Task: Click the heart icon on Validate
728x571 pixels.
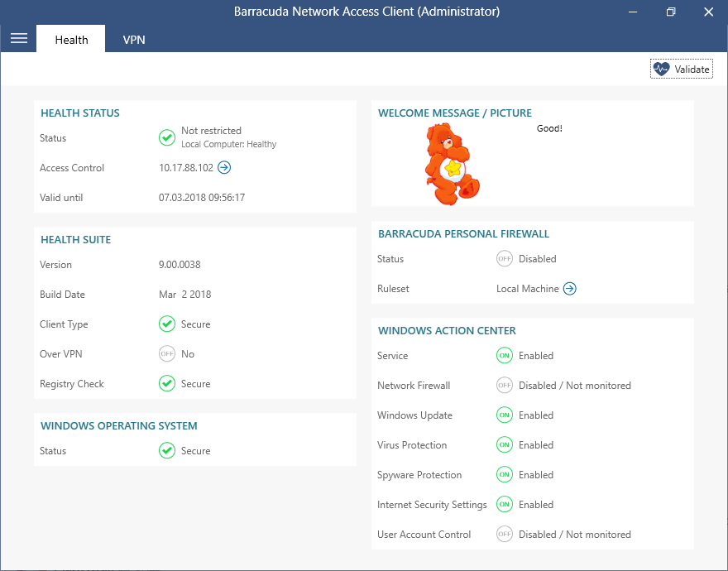Action: tap(661, 69)
